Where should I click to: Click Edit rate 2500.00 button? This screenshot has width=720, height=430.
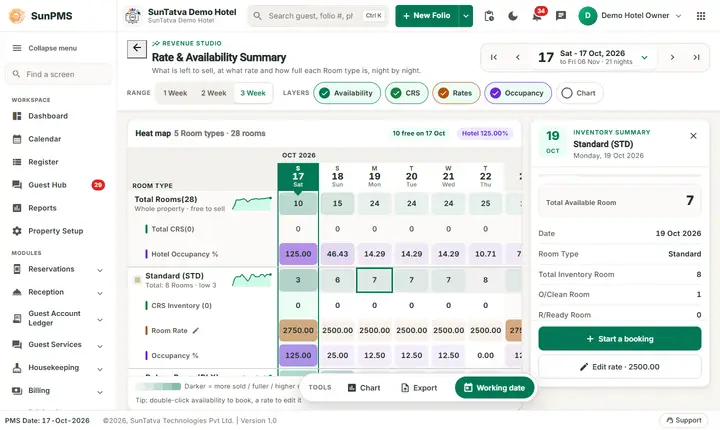619,367
